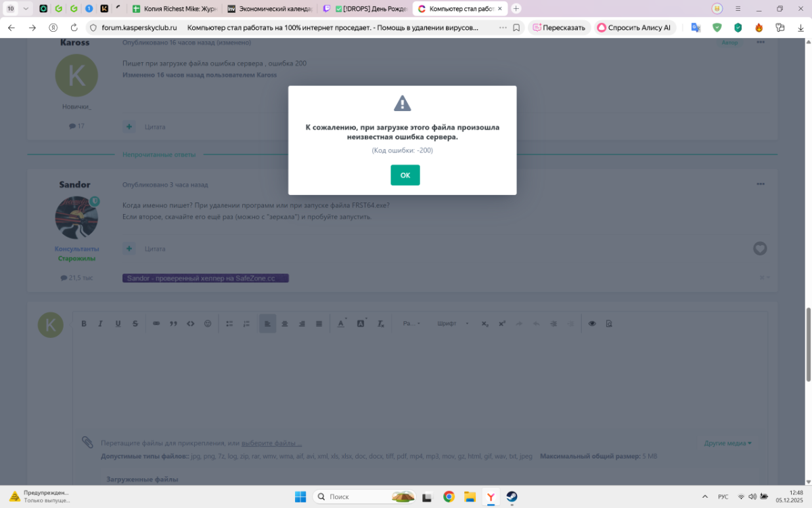Justify text in the editor toolbar

(319, 324)
